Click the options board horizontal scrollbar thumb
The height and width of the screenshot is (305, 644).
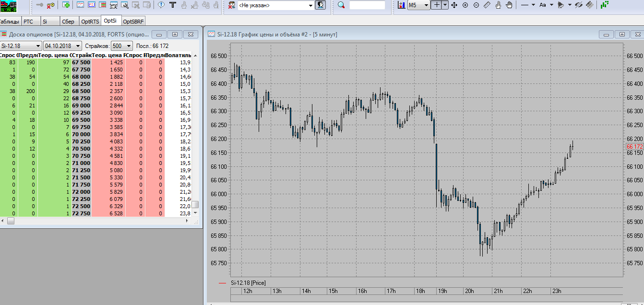coord(11,221)
